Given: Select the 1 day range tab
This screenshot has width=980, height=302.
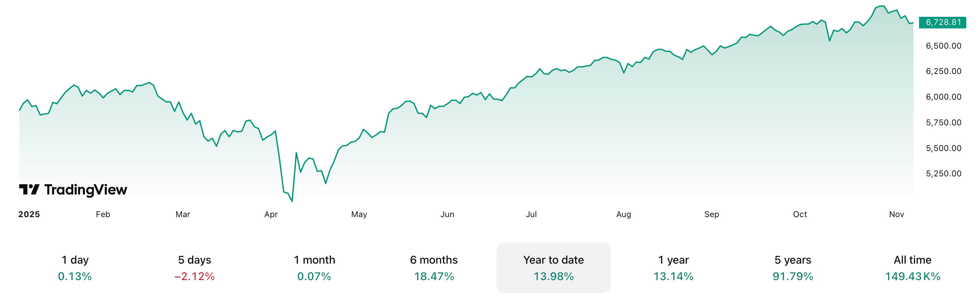Looking at the screenshot, I should tap(75, 268).
